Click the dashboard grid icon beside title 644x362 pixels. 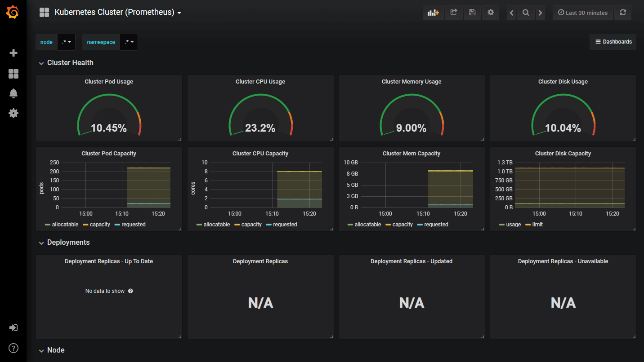click(44, 13)
